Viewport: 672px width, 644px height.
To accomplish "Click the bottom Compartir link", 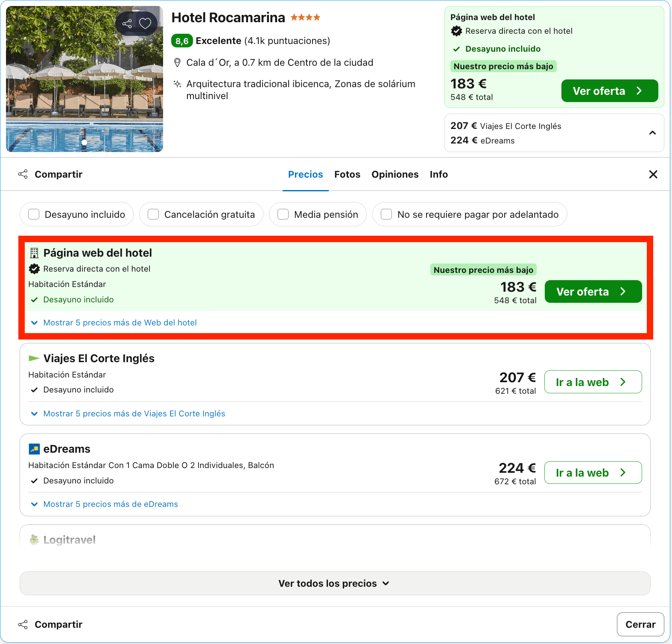I will click(58, 624).
